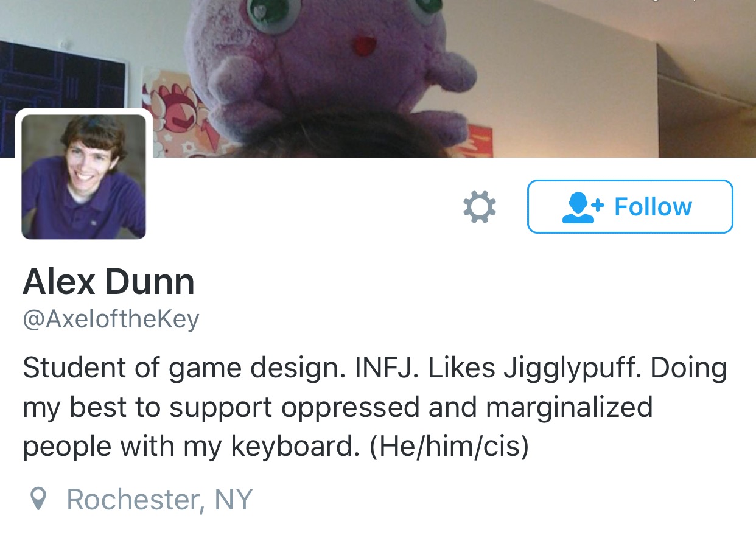Tap the @AxeloftheKey handle

[x=111, y=319]
